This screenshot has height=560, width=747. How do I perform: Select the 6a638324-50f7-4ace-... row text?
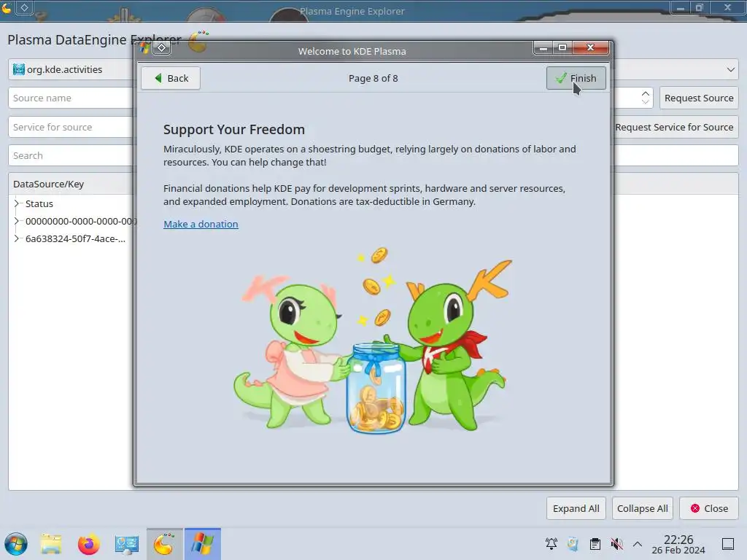(x=75, y=238)
